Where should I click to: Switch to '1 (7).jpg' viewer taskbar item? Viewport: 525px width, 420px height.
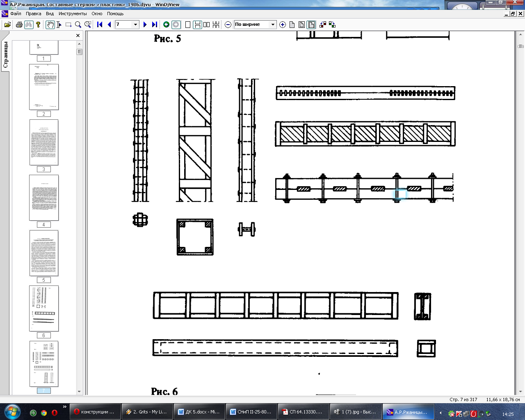pos(356,412)
